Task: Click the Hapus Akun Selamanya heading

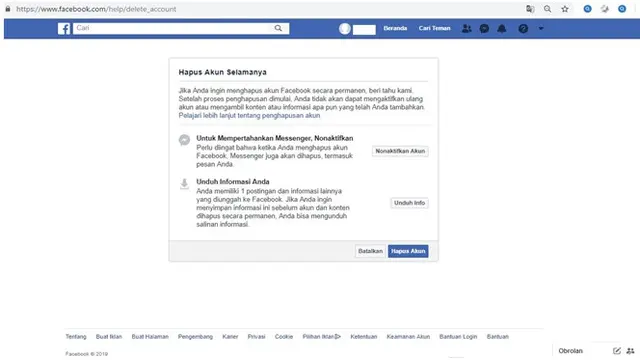Action: point(222,72)
